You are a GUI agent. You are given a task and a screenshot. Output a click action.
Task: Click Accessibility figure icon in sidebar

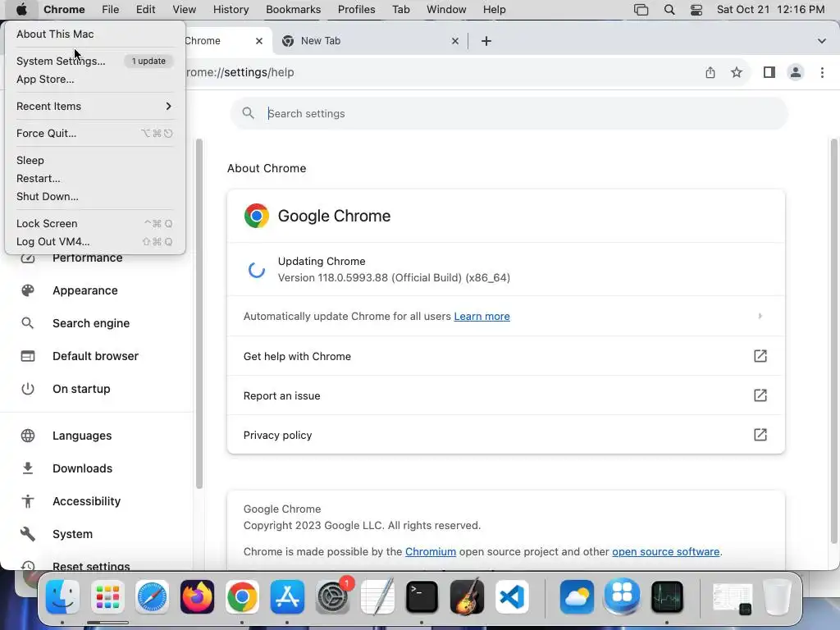[x=28, y=501]
